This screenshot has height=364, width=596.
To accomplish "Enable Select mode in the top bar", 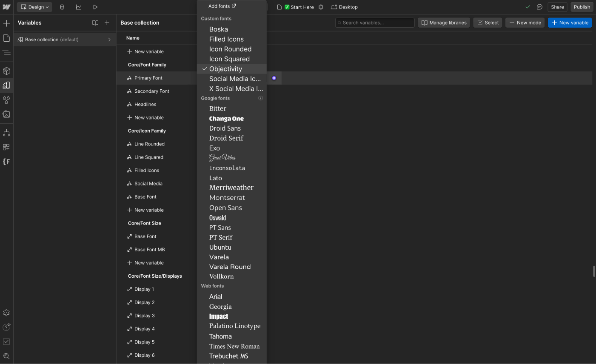I will click(x=488, y=22).
